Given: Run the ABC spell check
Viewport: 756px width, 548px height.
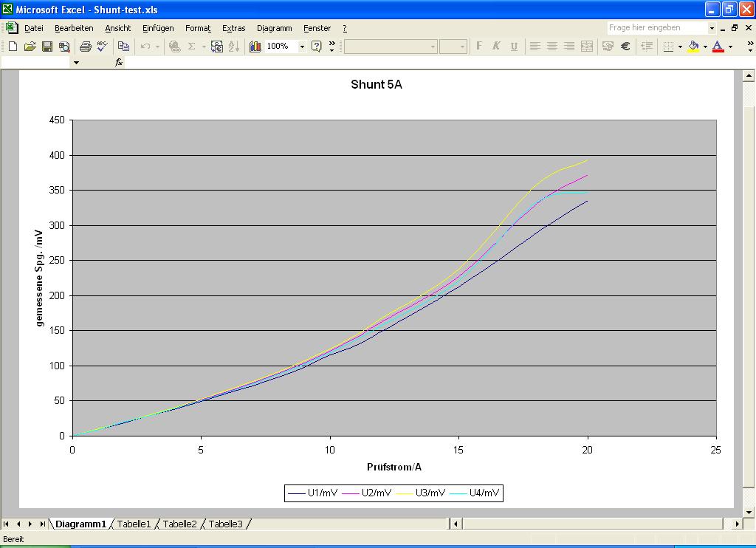Looking at the screenshot, I should (102, 47).
